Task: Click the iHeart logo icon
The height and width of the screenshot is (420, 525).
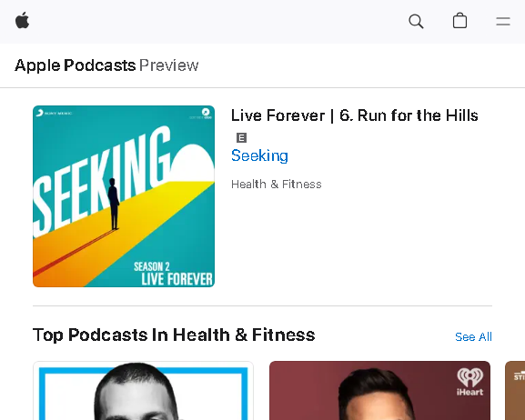Action: click(x=470, y=382)
